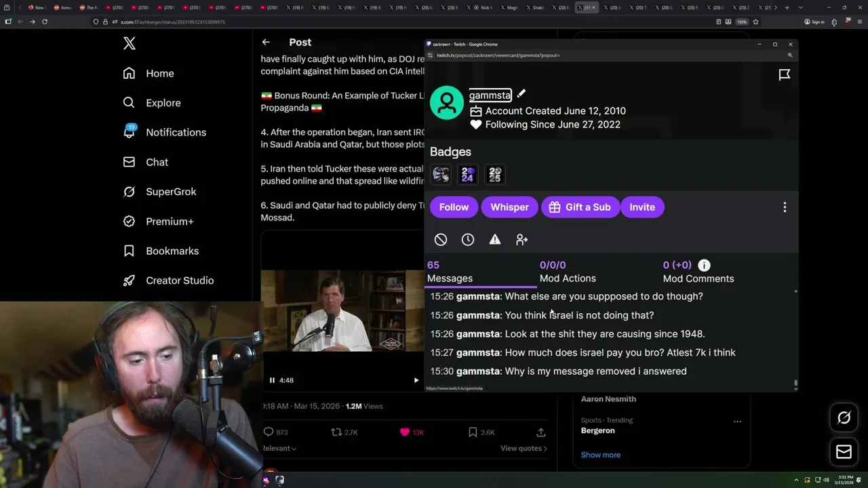Open Mod Comments info icon
Viewport: 868px width, 488px height.
(704, 265)
